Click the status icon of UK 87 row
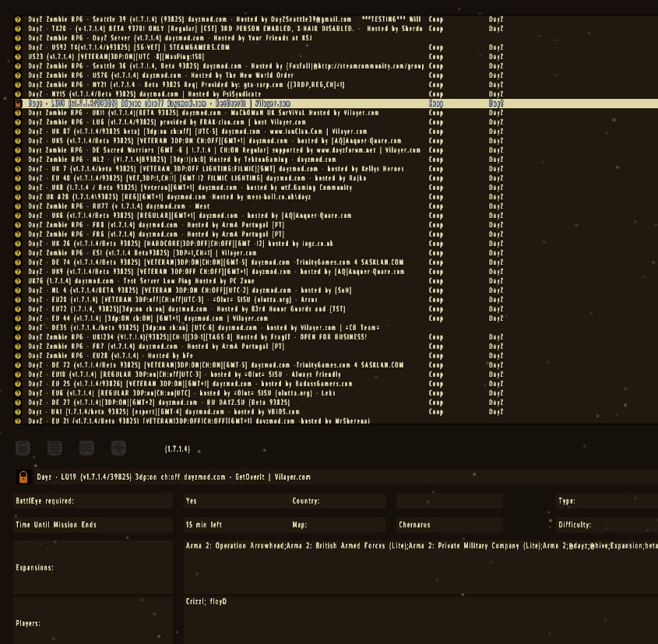Image resolution: width=658 pixels, height=644 pixels. point(18,132)
